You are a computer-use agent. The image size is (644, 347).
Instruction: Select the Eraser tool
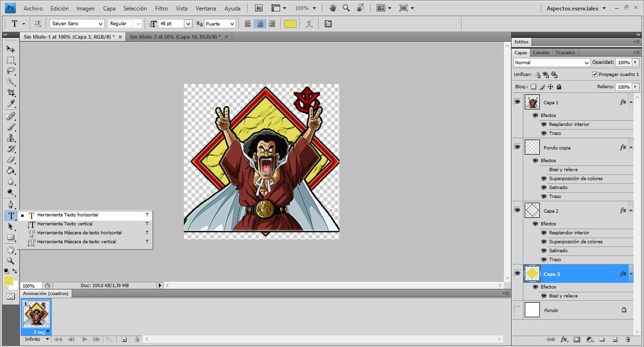click(11, 160)
